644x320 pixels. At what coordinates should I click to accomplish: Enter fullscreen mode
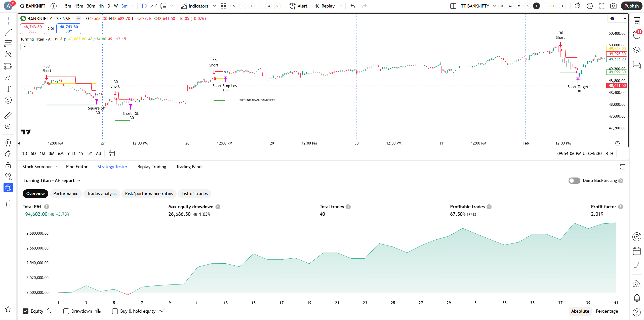coord(601,6)
